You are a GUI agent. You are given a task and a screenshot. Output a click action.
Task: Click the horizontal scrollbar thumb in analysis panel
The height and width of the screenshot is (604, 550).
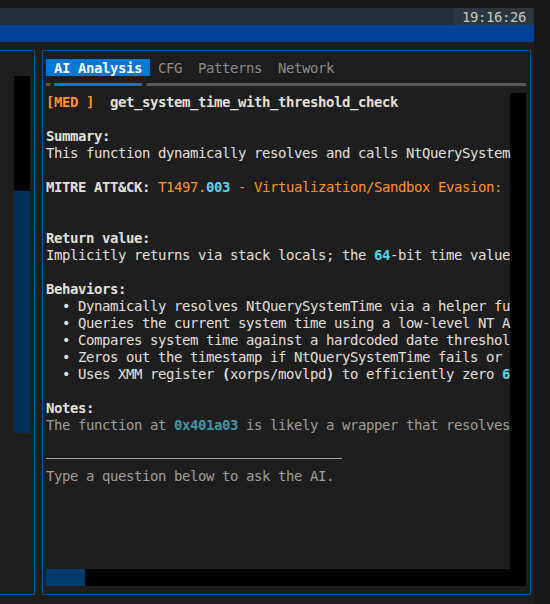(65, 577)
